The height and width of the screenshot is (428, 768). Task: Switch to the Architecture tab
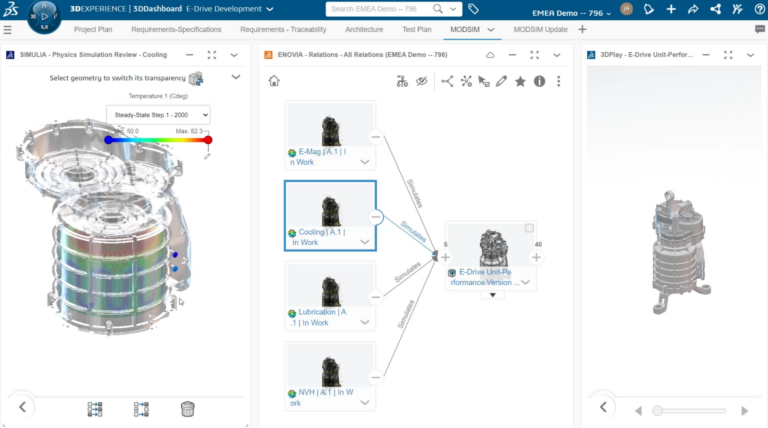pyautogui.click(x=364, y=29)
